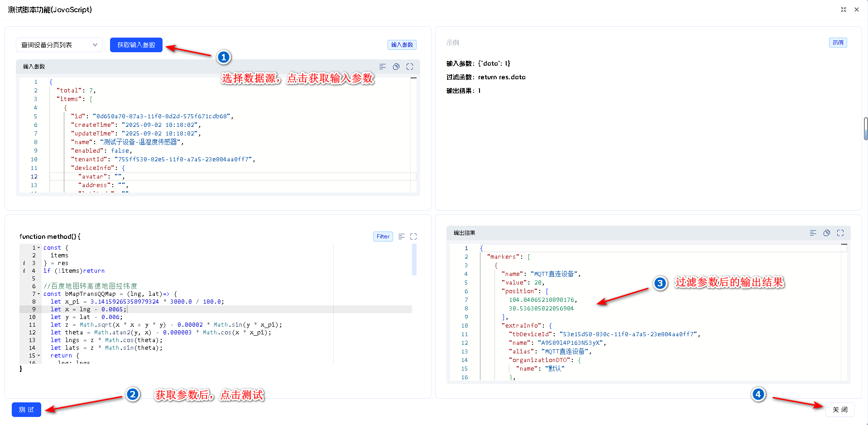Exit fullscreen using the dialog shrink icon
The width and height of the screenshot is (868, 425).
[x=844, y=10]
